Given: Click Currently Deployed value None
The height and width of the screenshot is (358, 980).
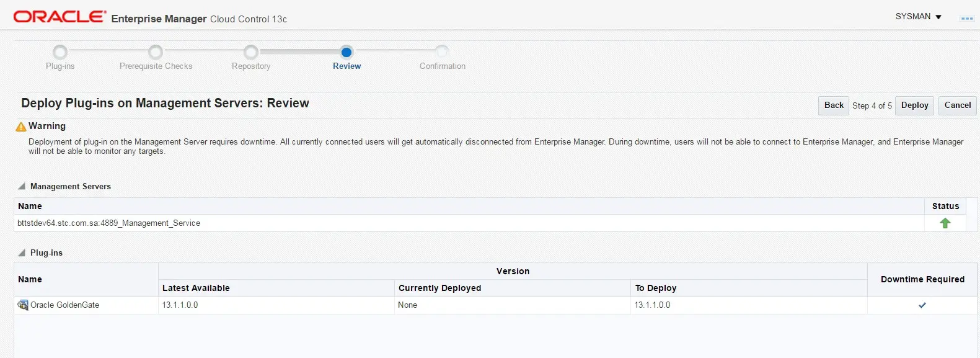Looking at the screenshot, I should tap(408, 305).
